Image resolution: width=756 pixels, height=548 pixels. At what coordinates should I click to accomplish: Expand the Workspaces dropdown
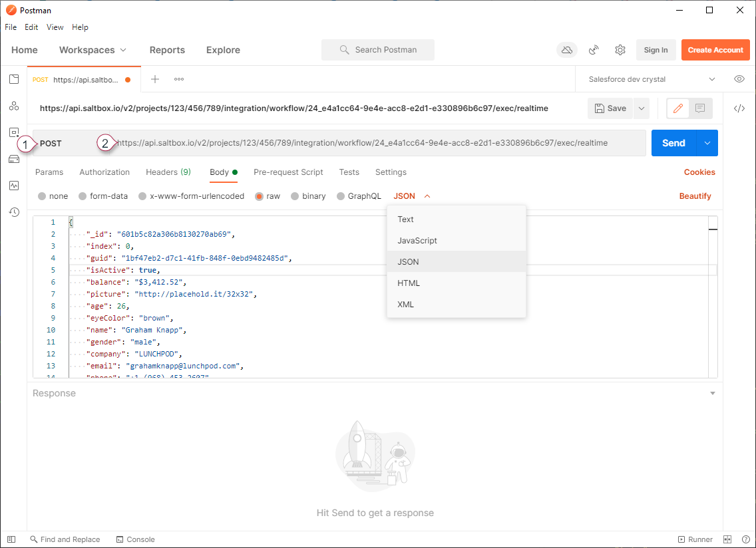[x=93, y=50]
